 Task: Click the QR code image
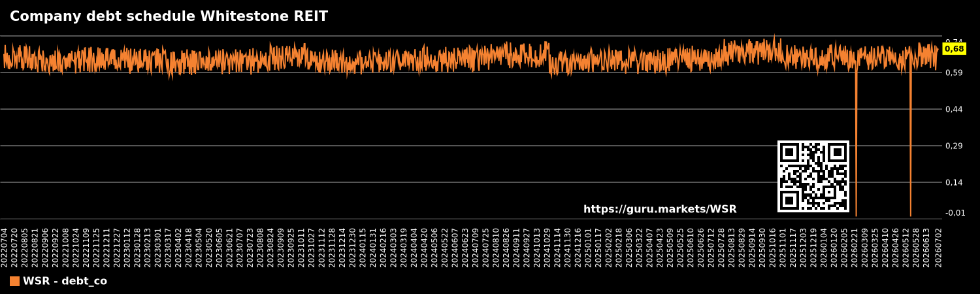pyautogui.click(x=813, y=176)
